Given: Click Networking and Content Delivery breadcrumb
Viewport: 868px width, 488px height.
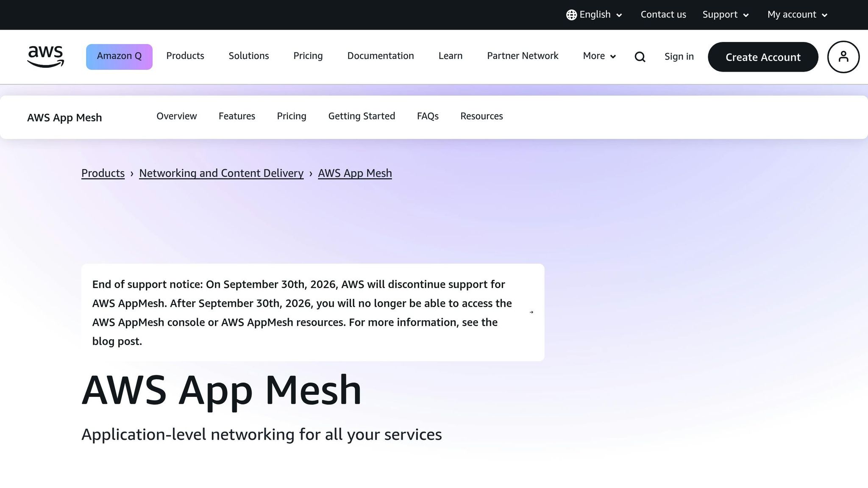Looking at the screenshot, I should [221, 173].
